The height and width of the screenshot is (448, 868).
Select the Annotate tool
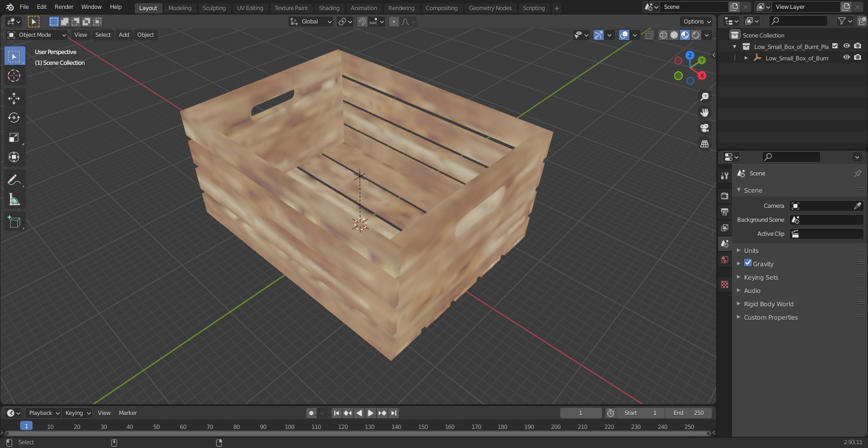point(14,180)
